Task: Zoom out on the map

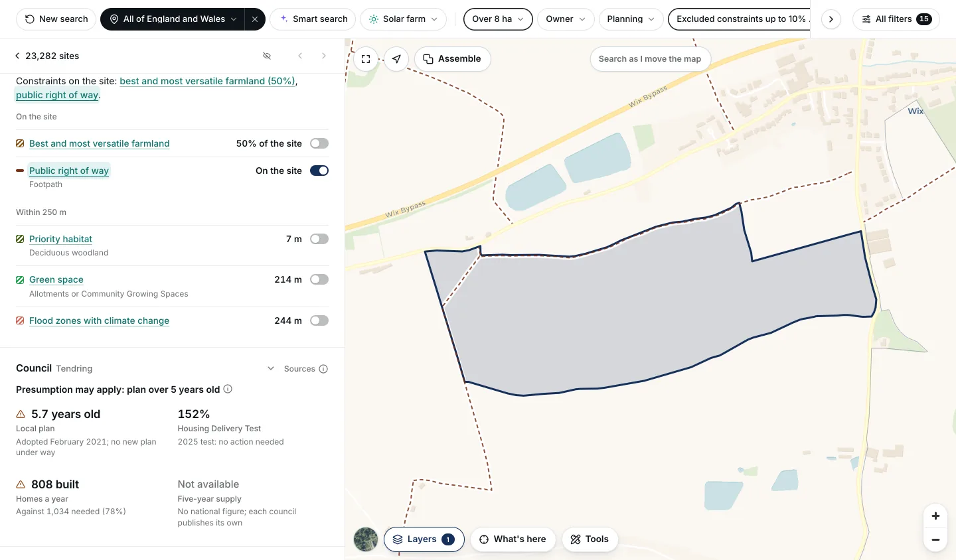Action: pos(935,539)
